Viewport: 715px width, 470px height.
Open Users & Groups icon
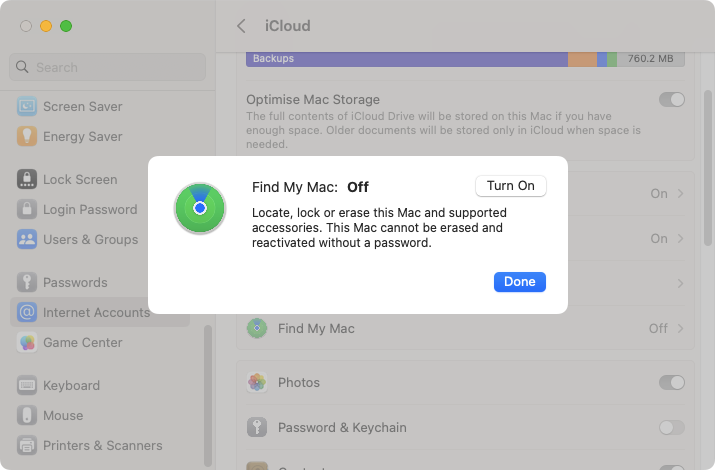click(x=27, y=239)
